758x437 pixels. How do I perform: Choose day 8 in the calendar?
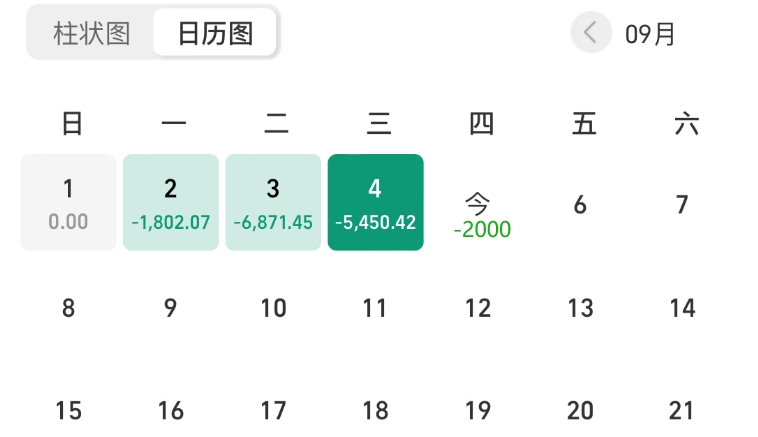point(68,308)
